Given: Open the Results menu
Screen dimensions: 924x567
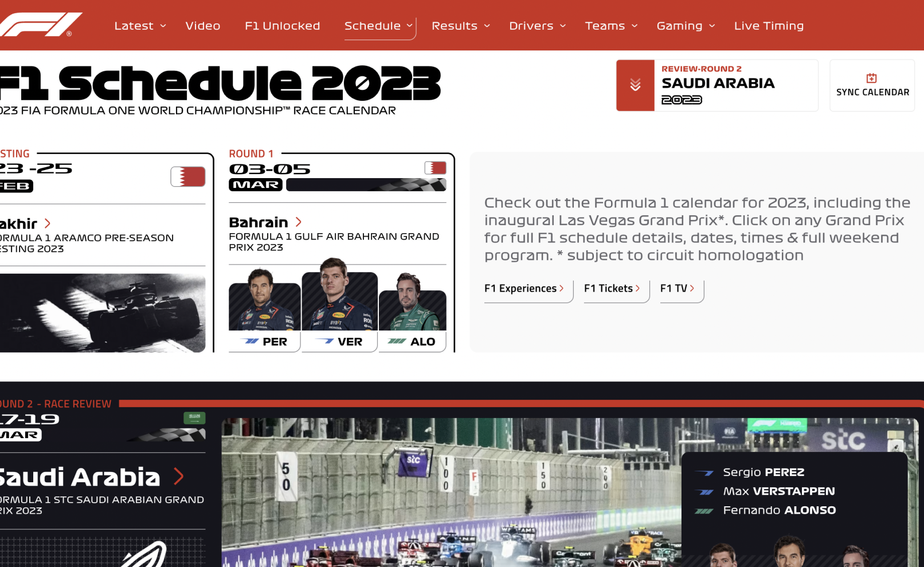Looking at the screenshot, I should pyautogui.click(x=455, y=26).
